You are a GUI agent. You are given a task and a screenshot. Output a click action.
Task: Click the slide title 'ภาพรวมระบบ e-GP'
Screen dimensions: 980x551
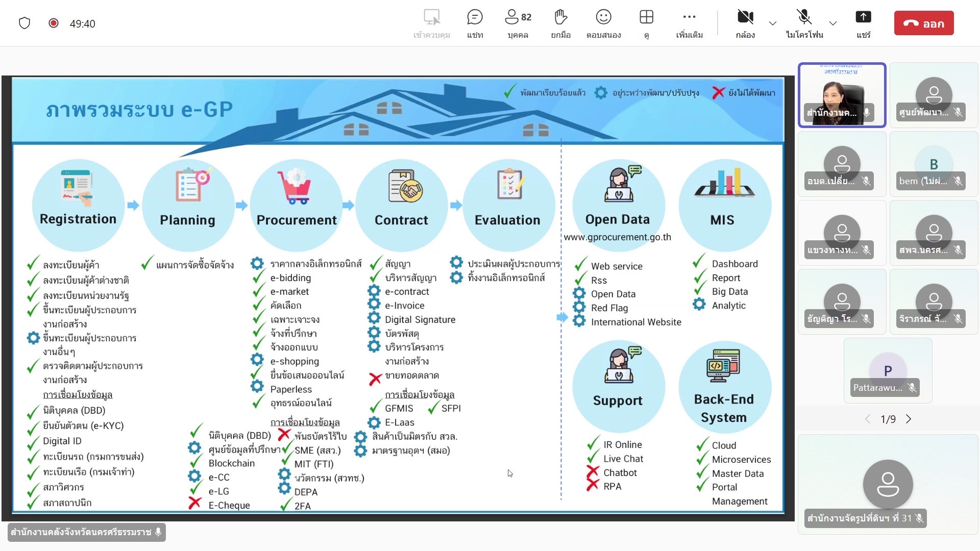pyautogui.click(x=139, y=109)
